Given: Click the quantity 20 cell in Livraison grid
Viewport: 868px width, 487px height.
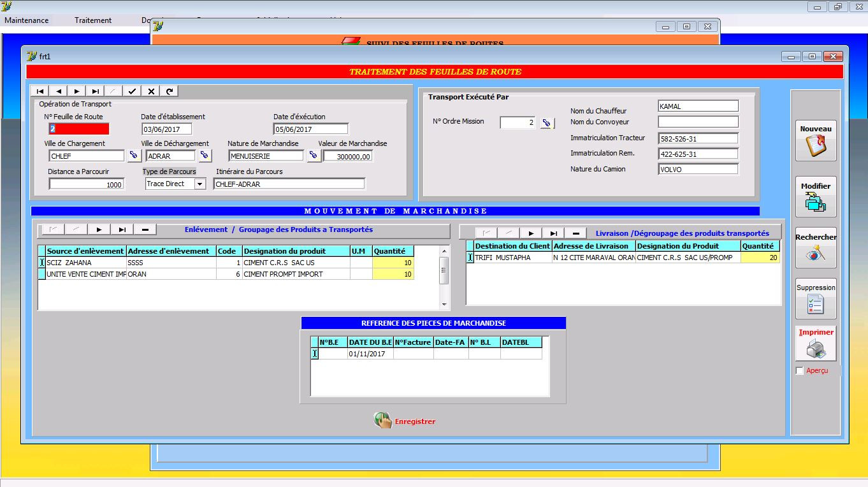Looking at the screenshot, I should (x=760, y=258).
